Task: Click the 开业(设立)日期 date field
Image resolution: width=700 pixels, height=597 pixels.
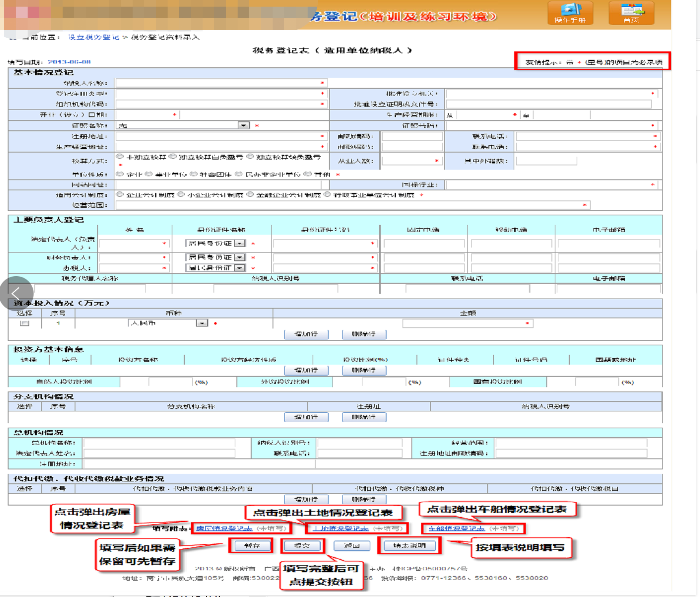Action: [x=148, y=115]
